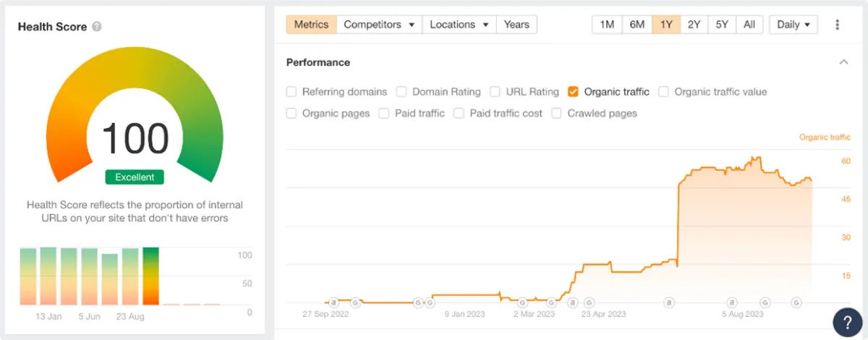Click the last Google update marker on timeline
The image size is (868, 340).
coord(796,302)
